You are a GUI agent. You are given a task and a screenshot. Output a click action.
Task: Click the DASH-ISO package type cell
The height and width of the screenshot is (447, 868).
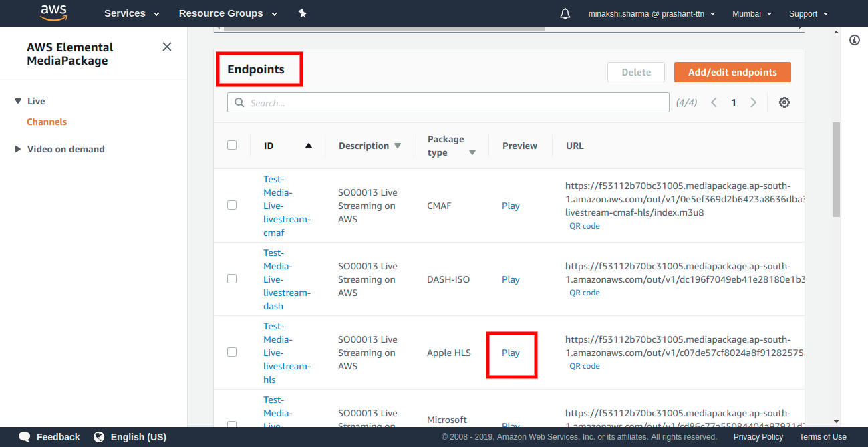point(448,279)
